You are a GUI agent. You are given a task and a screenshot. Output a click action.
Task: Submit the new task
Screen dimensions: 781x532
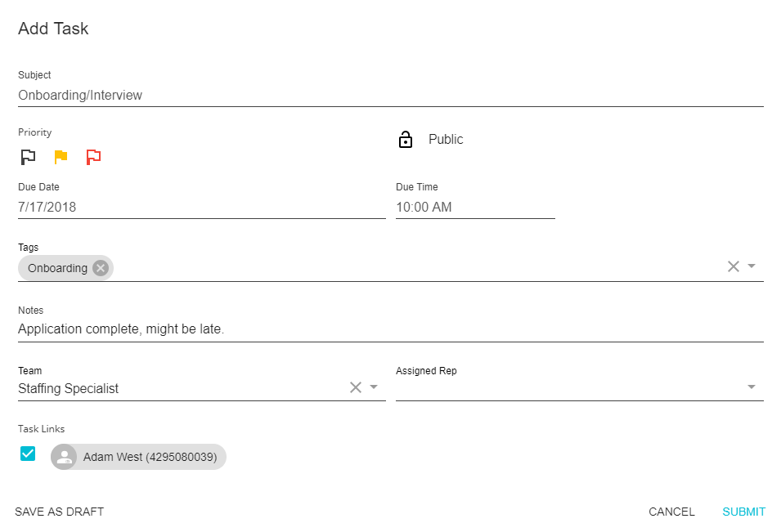click(743, 512)
